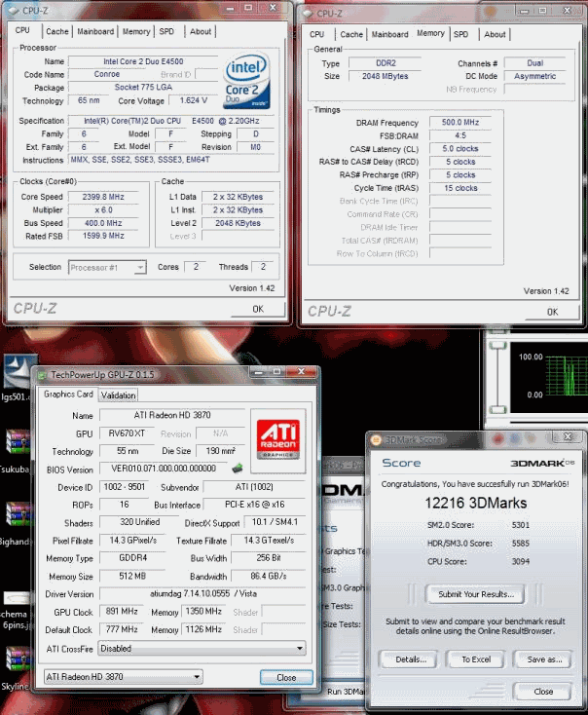588x715 pixels.
Task: Open Cache tab in right CPU-Z window
Action: [x=351, y=34]
